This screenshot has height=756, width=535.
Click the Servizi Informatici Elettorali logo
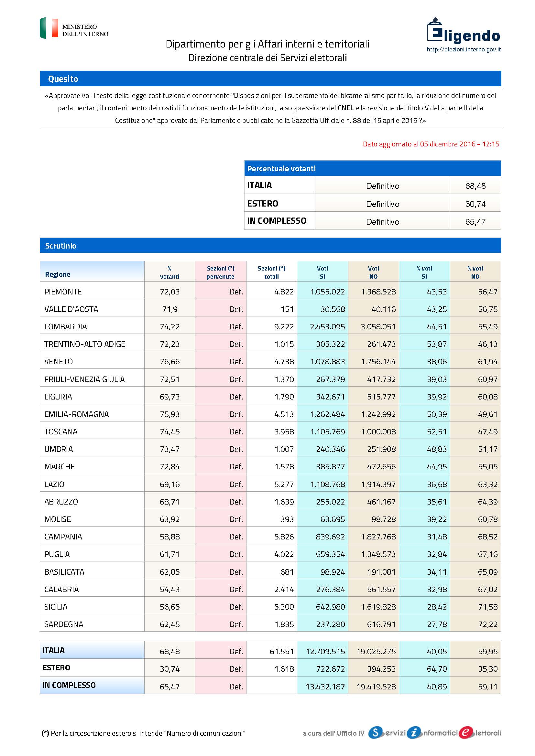(x=434, y=733)
